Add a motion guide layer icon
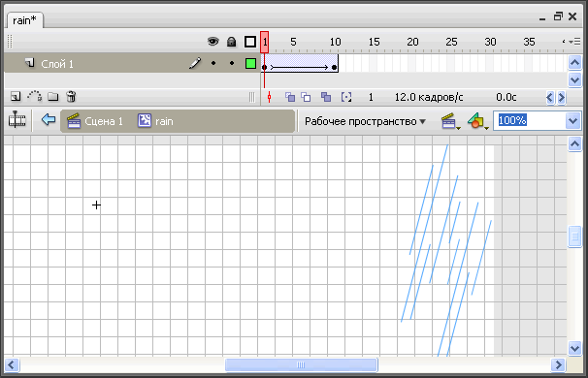588x378 pixels. (x=35, y=96)
